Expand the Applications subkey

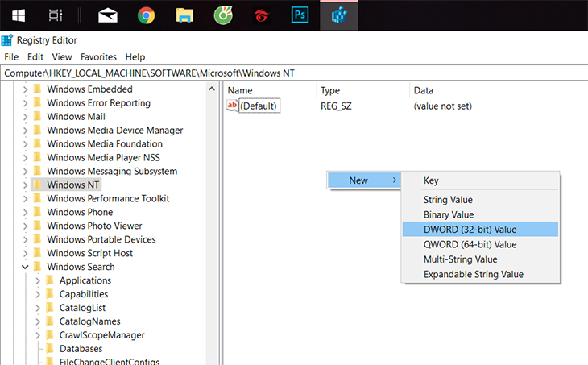tap(38, 280)
